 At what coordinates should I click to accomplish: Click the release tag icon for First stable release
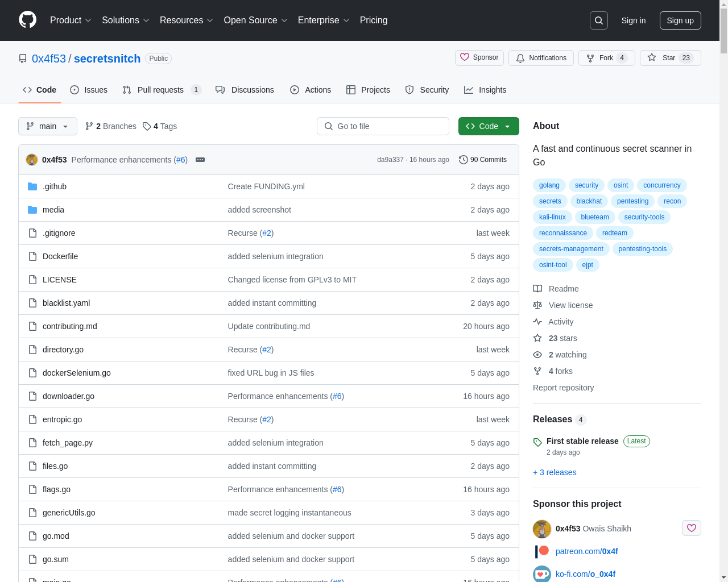537,442
